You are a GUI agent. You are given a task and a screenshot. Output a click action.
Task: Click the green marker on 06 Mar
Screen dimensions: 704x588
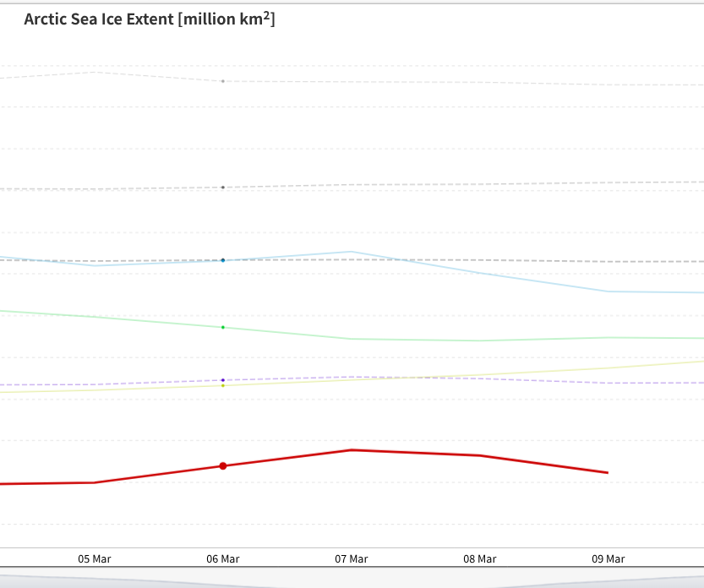223,327
